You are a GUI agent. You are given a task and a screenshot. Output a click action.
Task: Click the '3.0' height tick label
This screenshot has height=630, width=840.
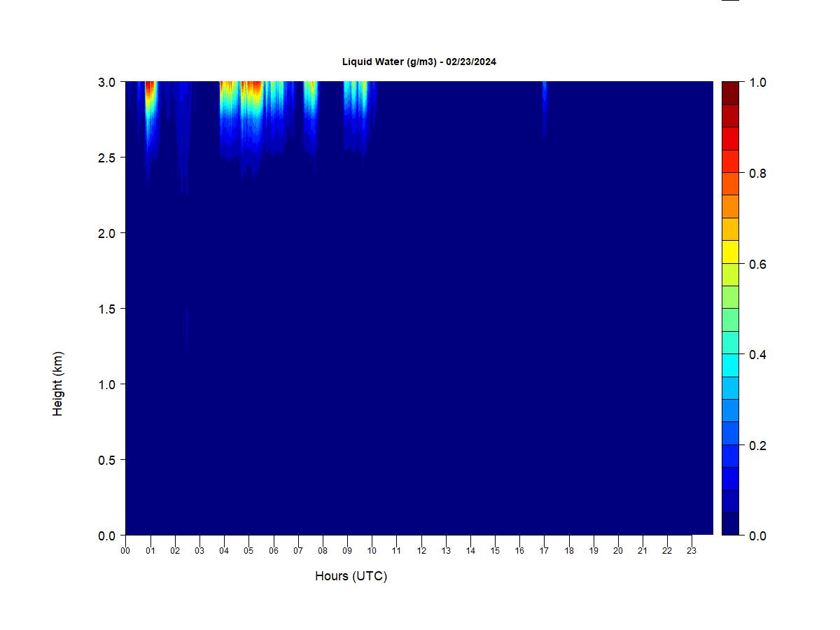click(107, 82)
